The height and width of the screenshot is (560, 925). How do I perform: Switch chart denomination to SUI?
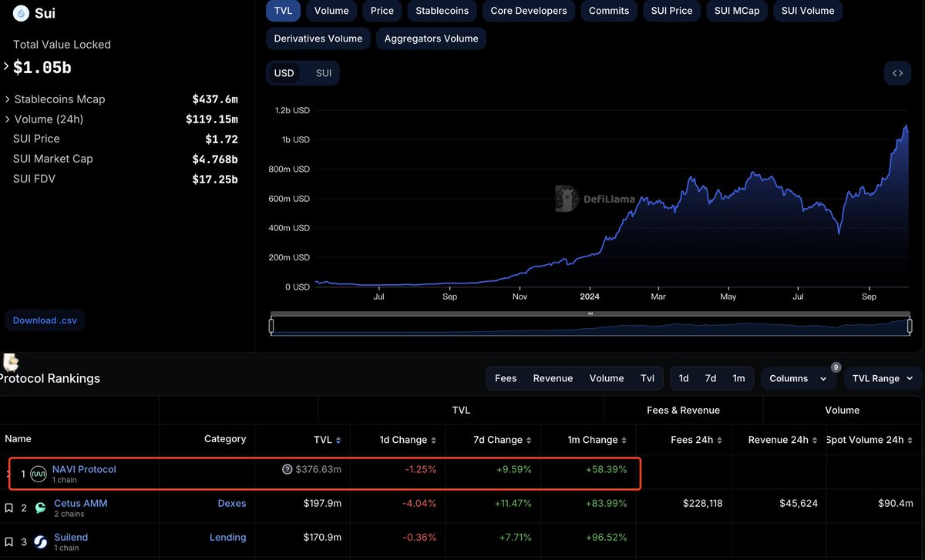tap(324, 73)
